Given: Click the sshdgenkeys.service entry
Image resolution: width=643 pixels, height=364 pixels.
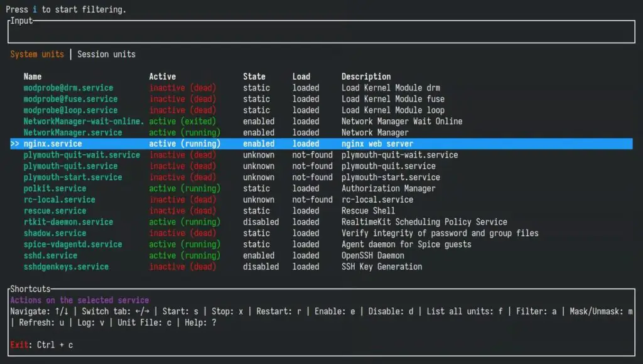Looking at the screenshot, I should pos(66,267).
